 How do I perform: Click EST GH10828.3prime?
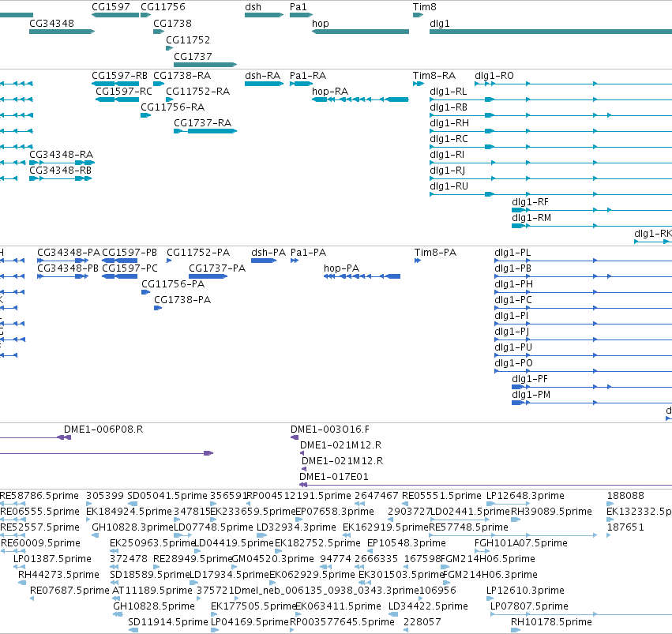133,527
